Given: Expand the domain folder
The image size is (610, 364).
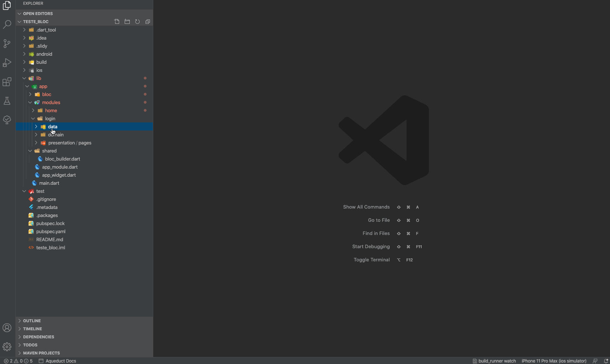Looking at the screenshot, I should (x=84, y=135).
